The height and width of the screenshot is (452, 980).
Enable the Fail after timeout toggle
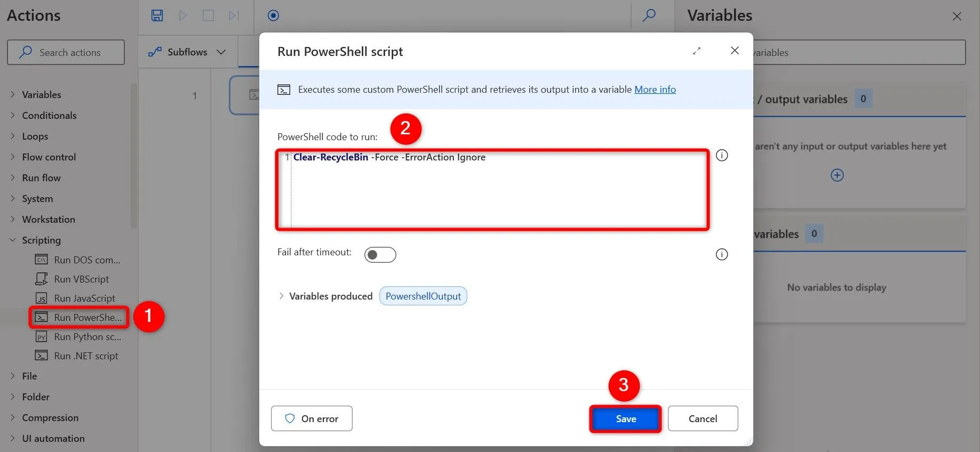380,255
